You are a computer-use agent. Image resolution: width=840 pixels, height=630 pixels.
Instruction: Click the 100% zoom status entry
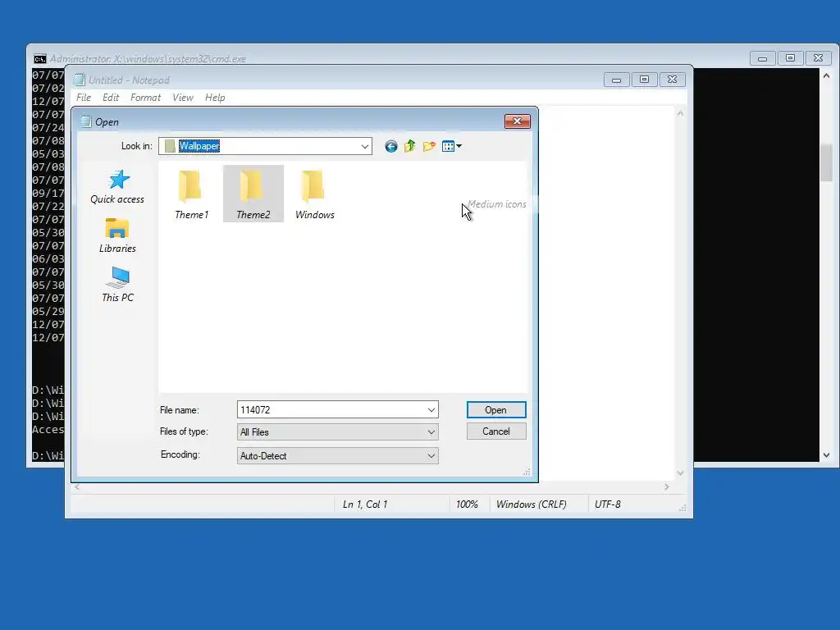coord(467,504)
